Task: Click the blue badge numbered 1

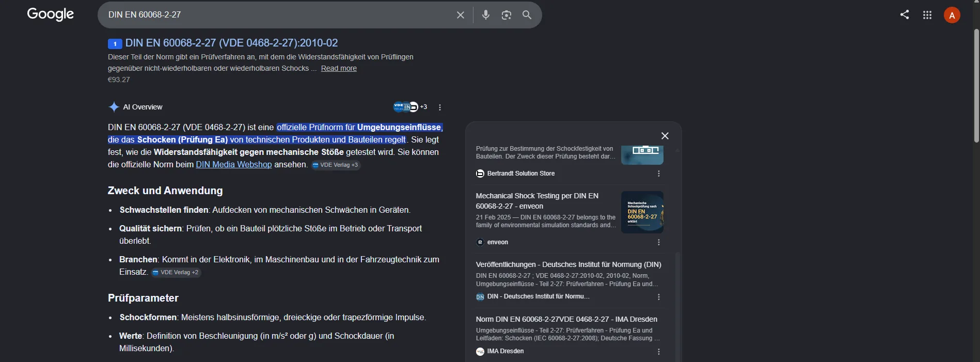Action: [115, 44]
